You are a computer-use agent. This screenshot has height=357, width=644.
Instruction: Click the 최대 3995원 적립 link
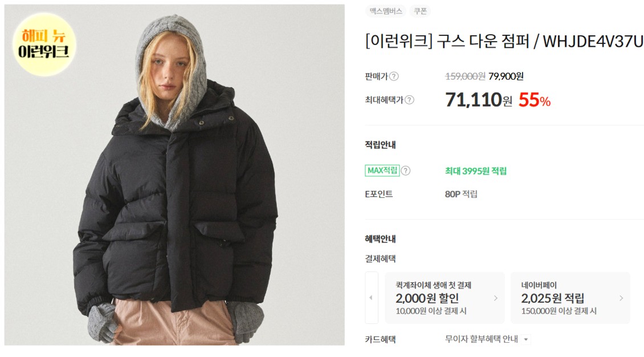(476, 171)
